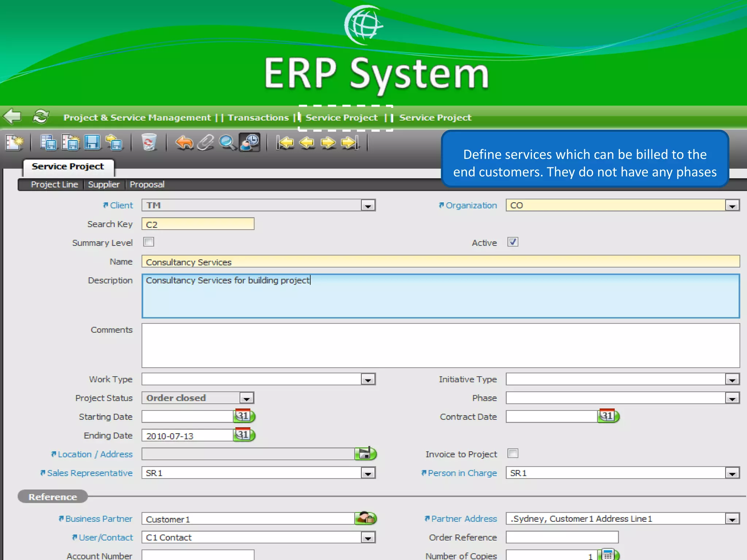The image size is (747, 560).
Task: Delete the record using the trash bin icon
Action: point(149,143)
